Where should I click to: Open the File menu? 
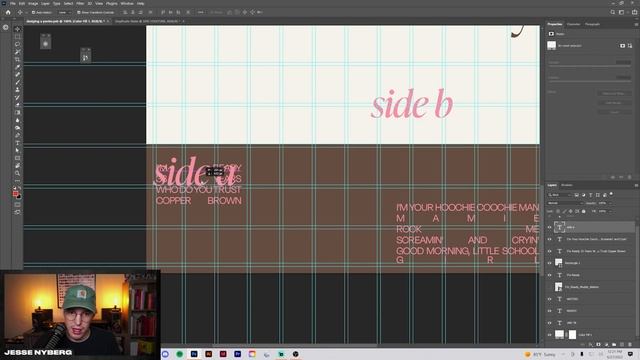point(13,3)
